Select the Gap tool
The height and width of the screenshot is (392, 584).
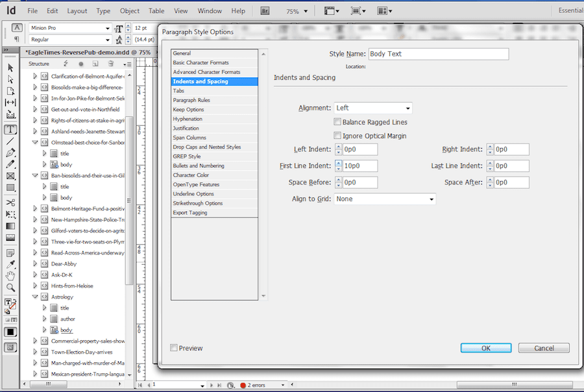[10, 103]
